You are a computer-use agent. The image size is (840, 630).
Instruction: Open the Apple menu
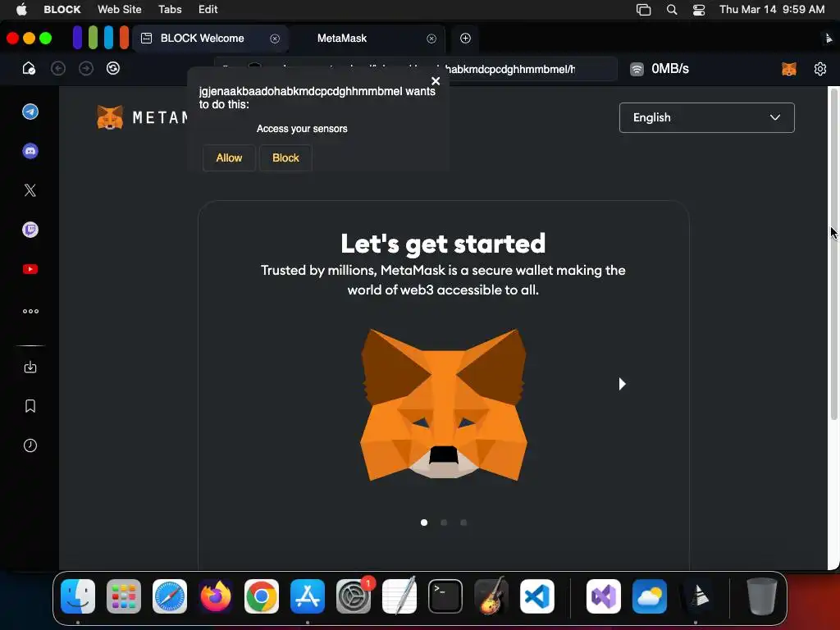(x=21, y=9)
